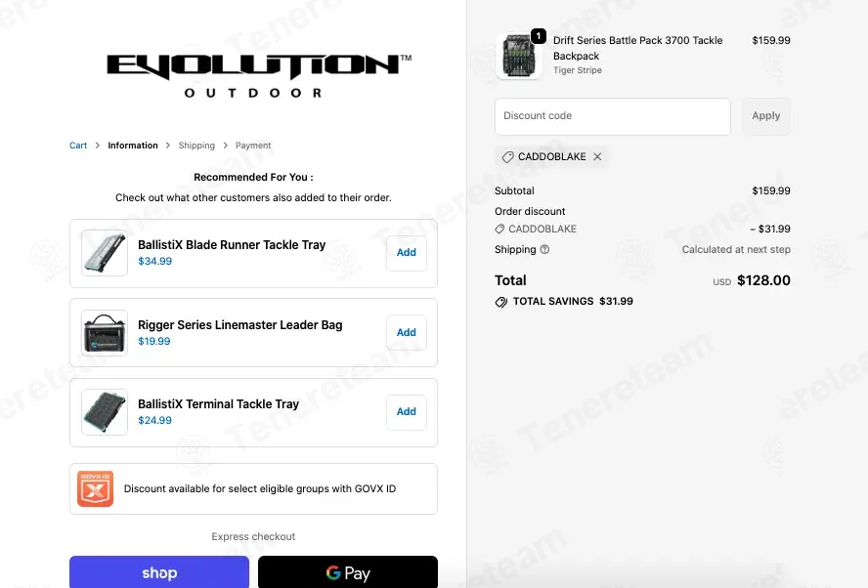Add BallistiX Blade Runner Tackle Tray to order
The height and width of the screenshot is (588, 868).
(407, 253)
